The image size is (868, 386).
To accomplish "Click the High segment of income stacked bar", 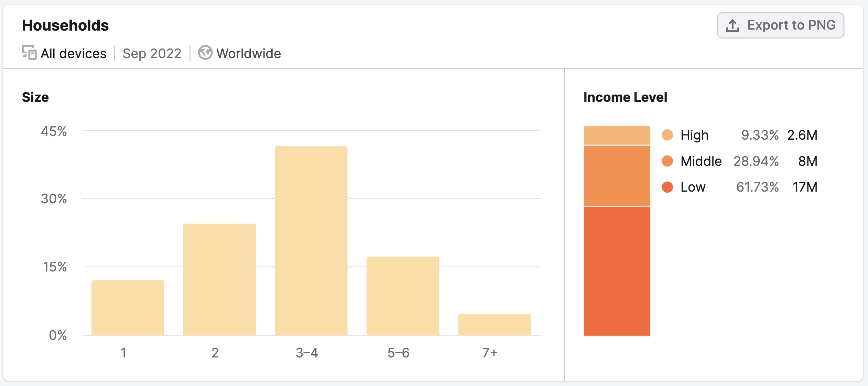I will point(617,135).
